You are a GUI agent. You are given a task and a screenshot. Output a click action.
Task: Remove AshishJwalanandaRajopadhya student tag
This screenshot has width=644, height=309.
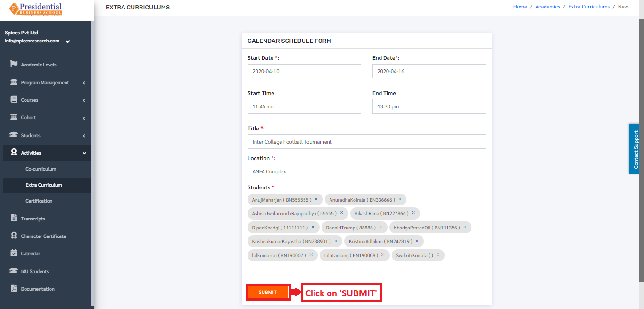(x=341, y=213)
